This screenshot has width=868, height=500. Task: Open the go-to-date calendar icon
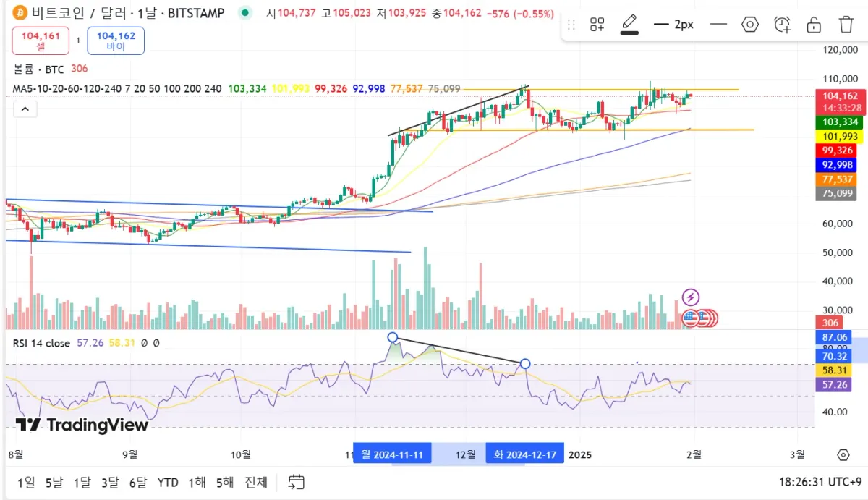coord(296,482)
